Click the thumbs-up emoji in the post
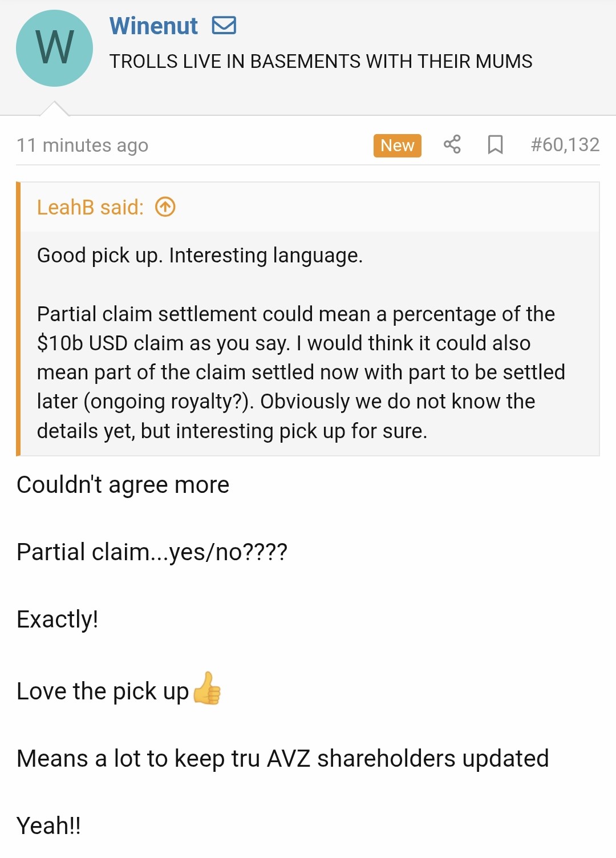616x858 pixels. pos(206,689)
